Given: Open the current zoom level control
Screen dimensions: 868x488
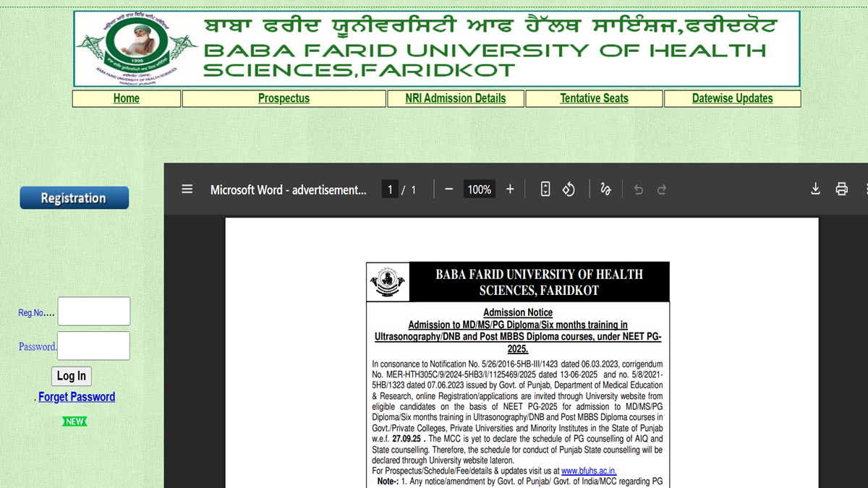Looking at the screenshot, I should (479, 189).
